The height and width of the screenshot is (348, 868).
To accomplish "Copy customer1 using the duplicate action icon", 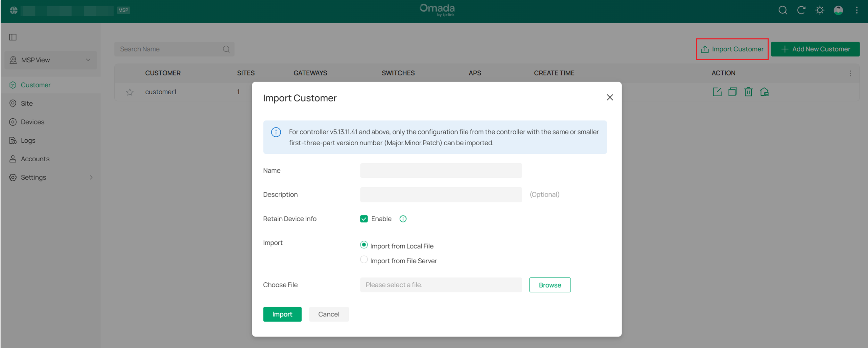I will [x=733, y=91].
